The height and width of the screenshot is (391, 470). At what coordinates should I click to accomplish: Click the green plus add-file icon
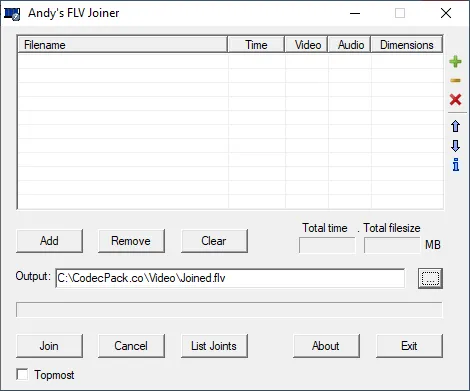[x=455, y=62]
